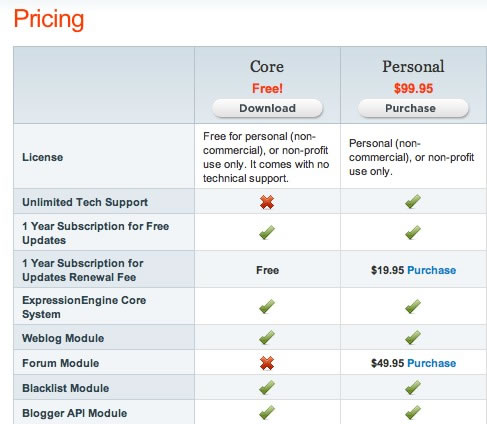
Task: Click Personal checkmark in Blacklist Module row
Action: coord(413,387)
